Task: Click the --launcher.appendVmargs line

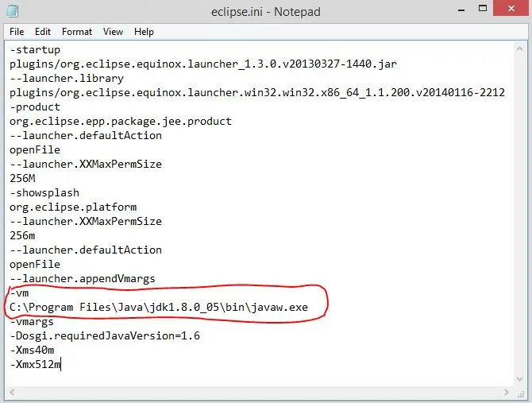Action: coord(83,279)
